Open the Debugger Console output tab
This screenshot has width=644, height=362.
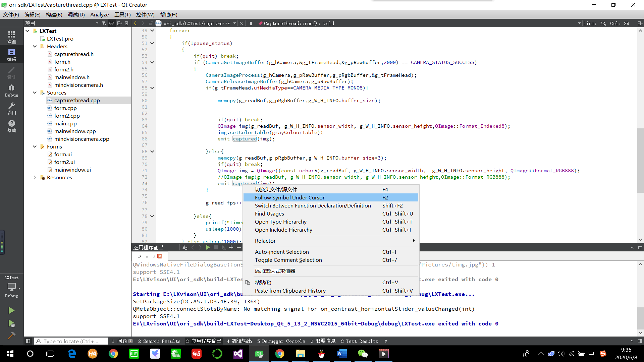[281, 341]
